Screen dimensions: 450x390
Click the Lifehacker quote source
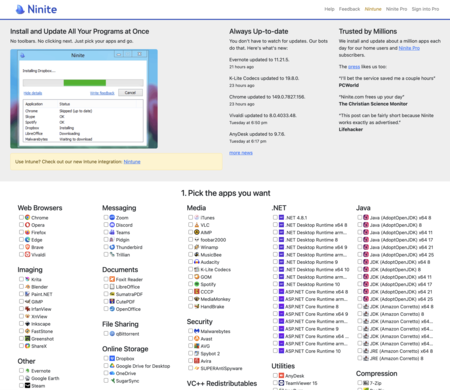click(x=351, y=129)
